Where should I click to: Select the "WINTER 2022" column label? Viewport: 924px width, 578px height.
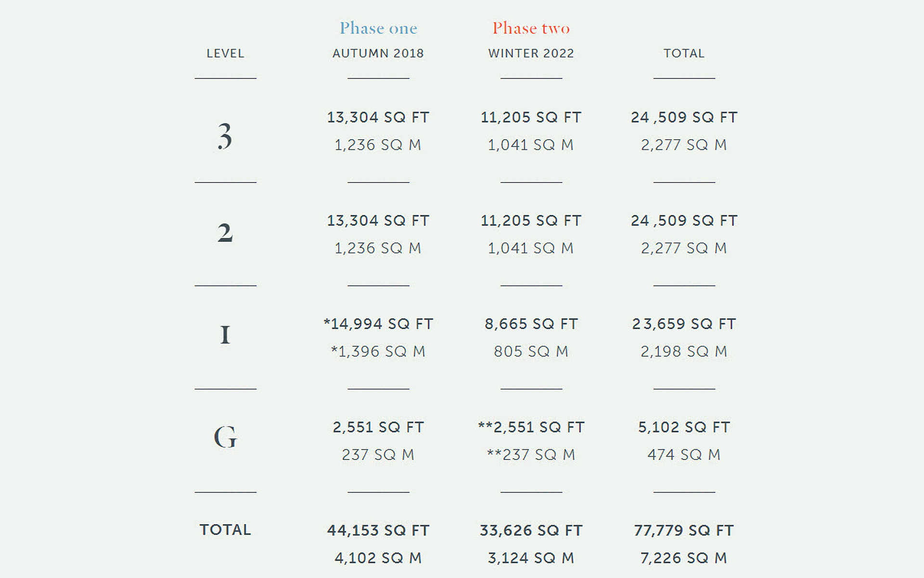[531, 53]
